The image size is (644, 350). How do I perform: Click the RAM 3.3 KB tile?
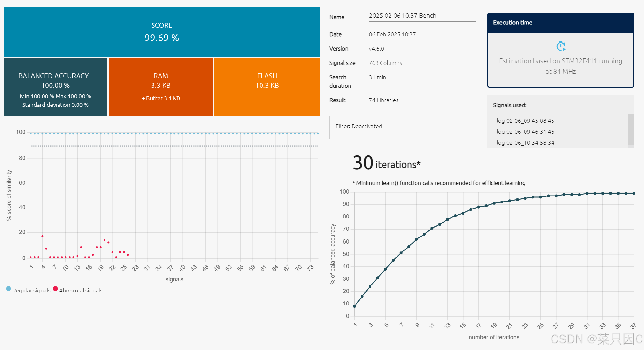161,87
